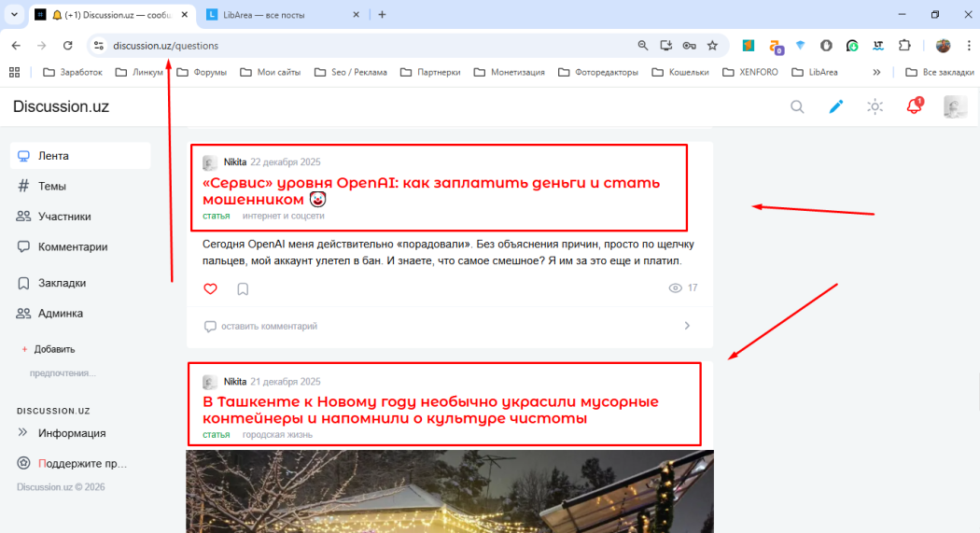This screenshot has height=533, width=980.
Task: Click the views eye icon showing 17
Action: tap(675, 288)
